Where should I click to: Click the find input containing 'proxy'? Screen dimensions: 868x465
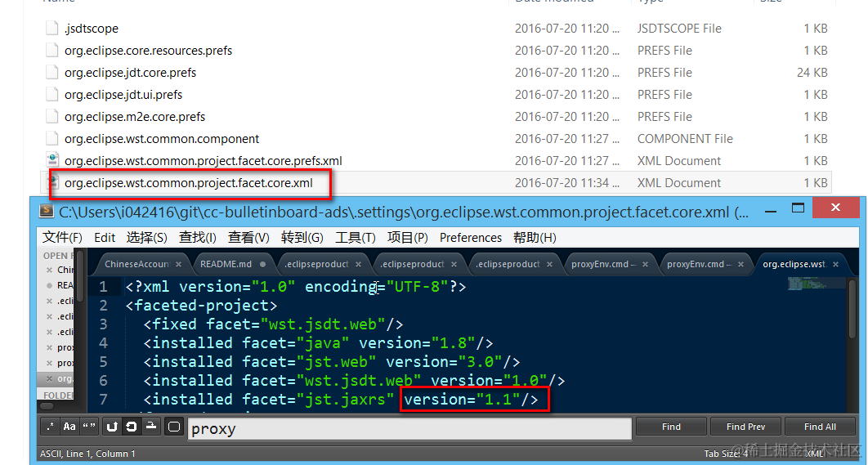[x=409, y=428]
